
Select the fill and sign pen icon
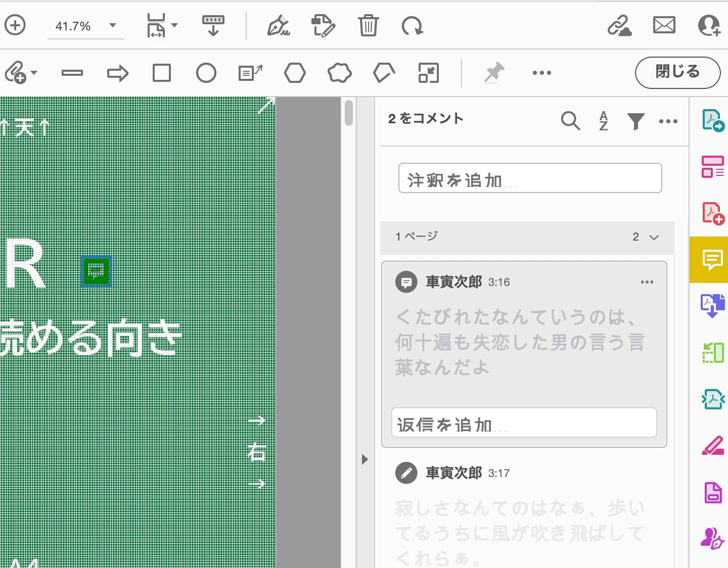click(x=278, y=25)
